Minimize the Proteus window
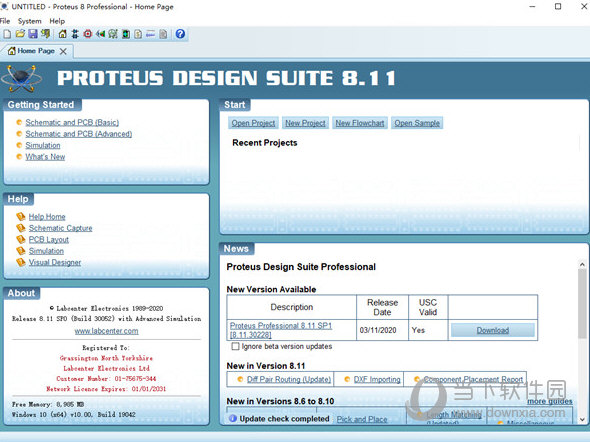The height and width of the screenshot is (442, 590). (x=532, y=7)
